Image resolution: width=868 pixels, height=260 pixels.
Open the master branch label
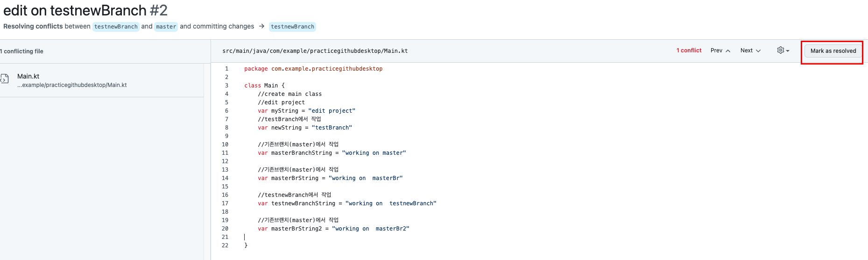coord(166,27)
